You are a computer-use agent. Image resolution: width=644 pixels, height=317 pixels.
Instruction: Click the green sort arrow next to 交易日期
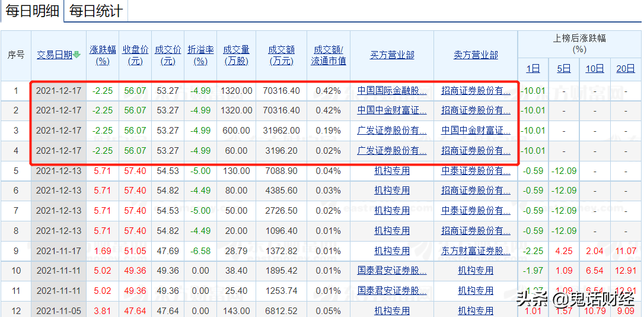pyautogui.click(x=77, y=55)
